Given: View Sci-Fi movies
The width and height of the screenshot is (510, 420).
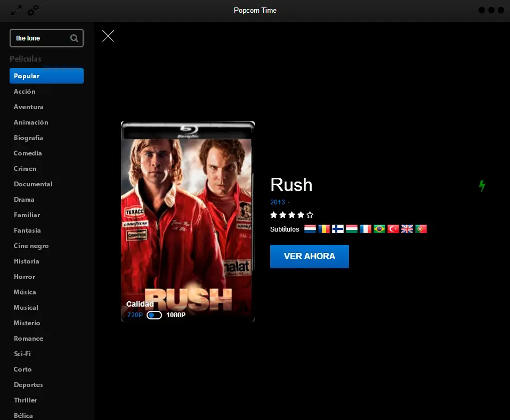Looking at the screenshot, I should click(x=22, y=354).
